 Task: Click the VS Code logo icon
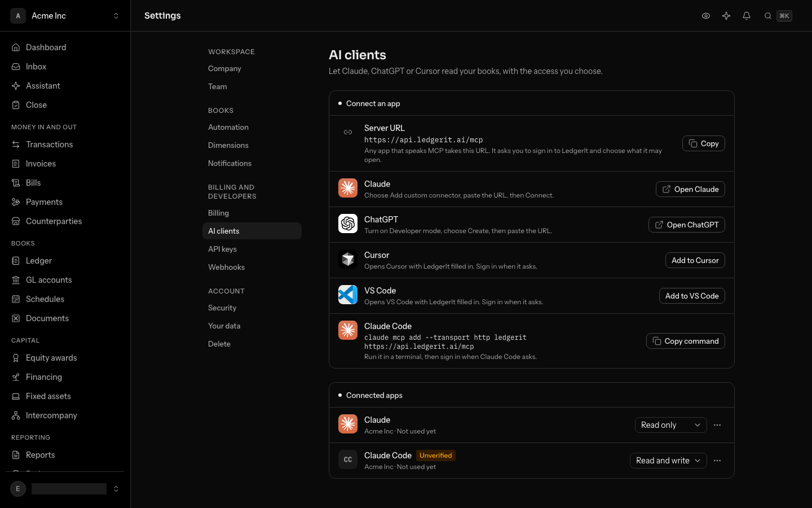348,295
